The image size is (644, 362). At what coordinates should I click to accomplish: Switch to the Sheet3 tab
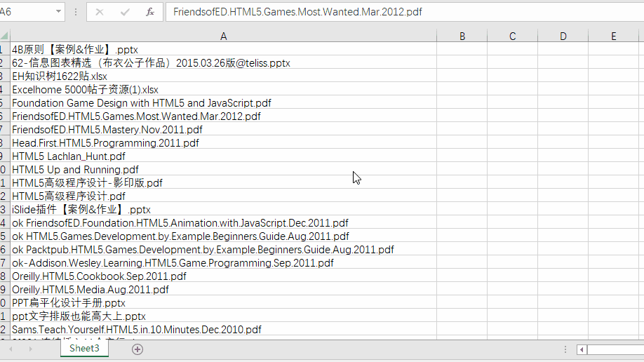tap(84, 349)
